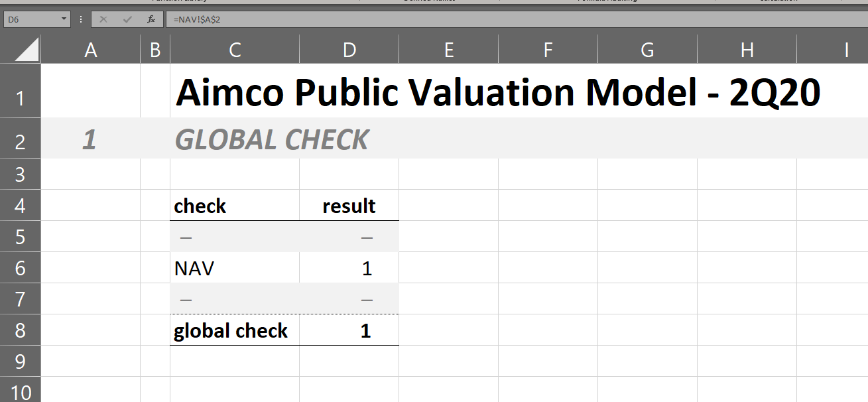Open the Name Box dropdown arrow
This screenshot has height=402, width=868.
pos(64,20)
